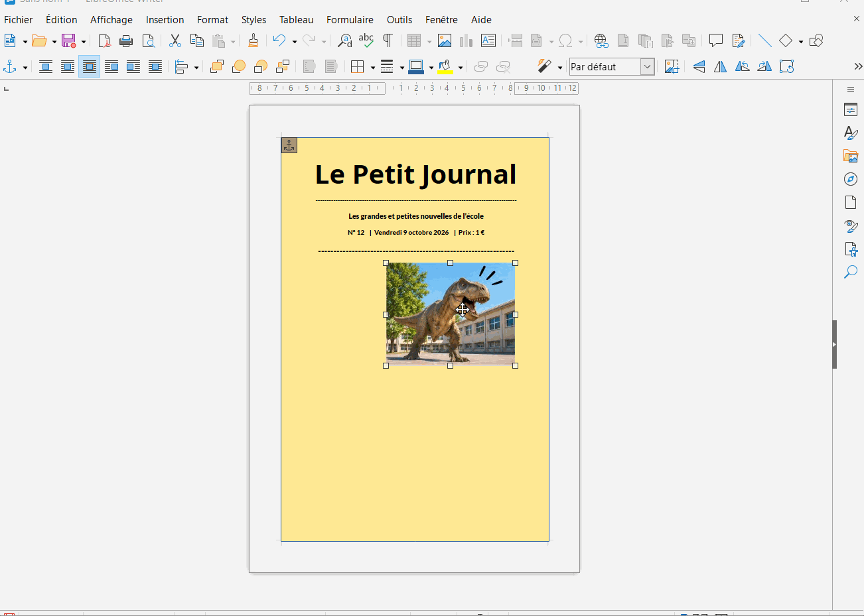Open the Outils menu
Image resolution: width=864 pixels, height=616 pixels.
tap(399, 20)
